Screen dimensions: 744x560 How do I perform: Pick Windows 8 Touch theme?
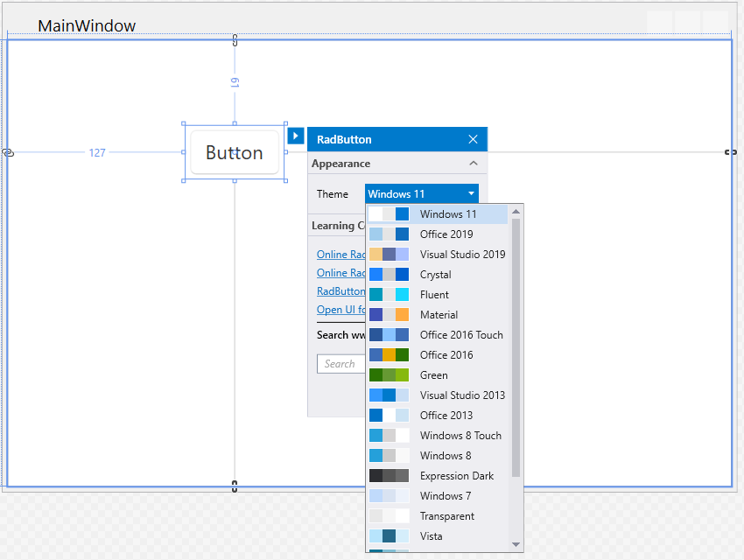tap(438, 435)
